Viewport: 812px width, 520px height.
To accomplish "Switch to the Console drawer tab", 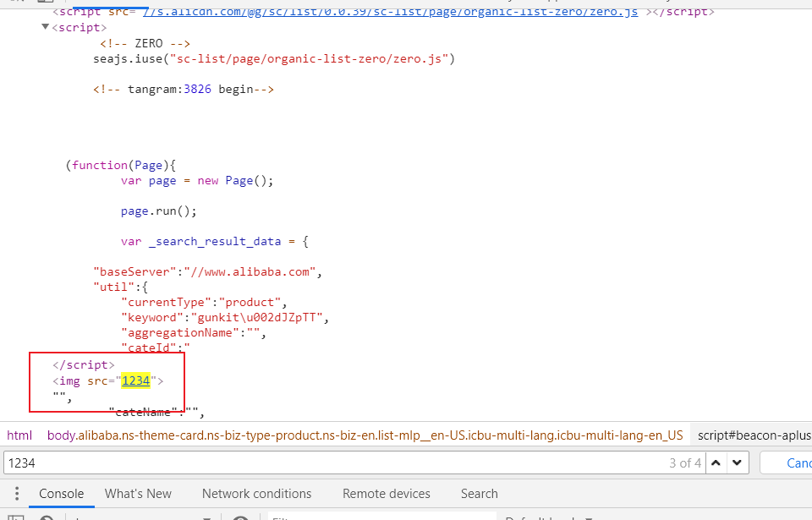I will (61, 494).
